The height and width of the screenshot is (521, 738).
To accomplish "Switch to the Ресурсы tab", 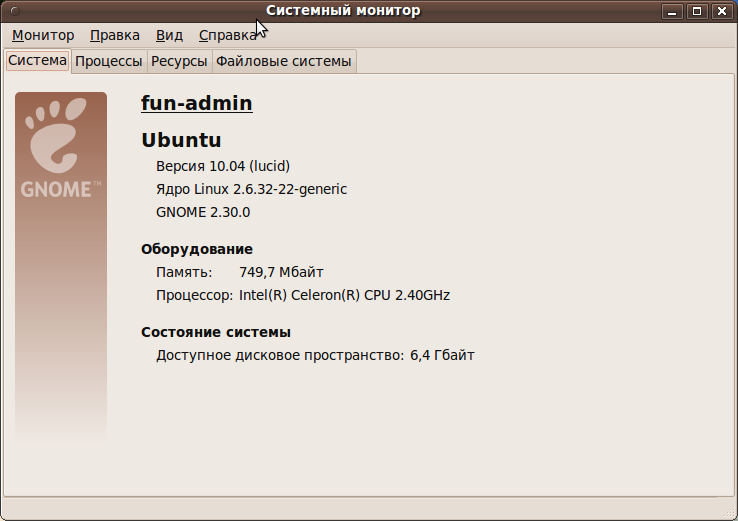I will pos(179,61).
